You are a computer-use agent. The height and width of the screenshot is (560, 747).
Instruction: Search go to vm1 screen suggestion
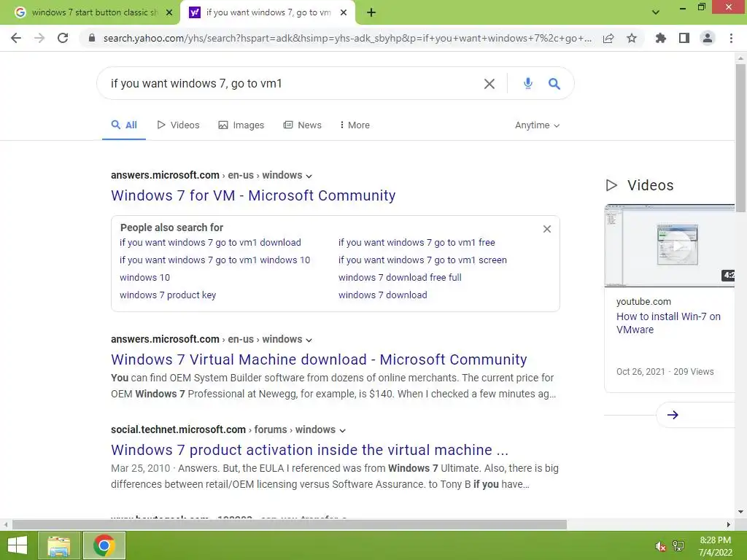[x=422, y=260]
